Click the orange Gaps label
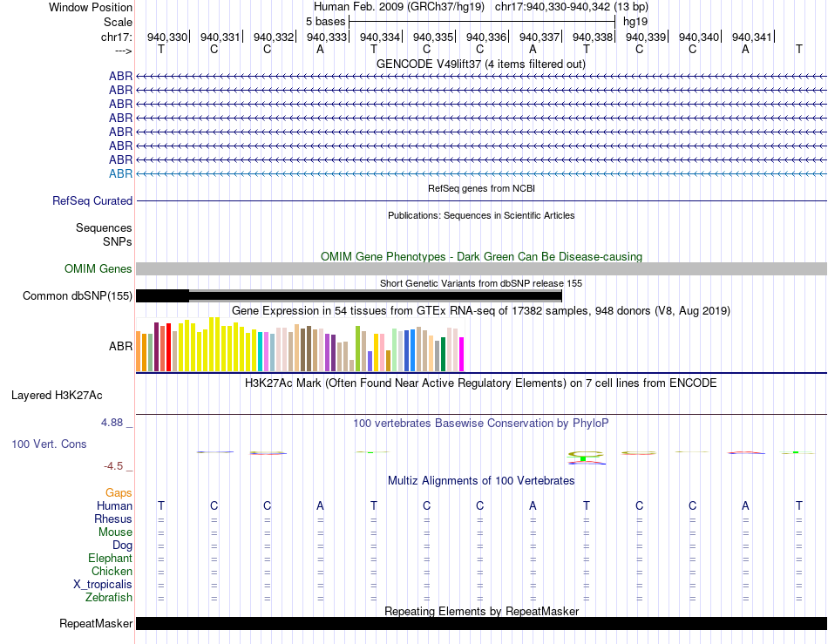Image resolution: width=828 pixels, height=644 pixels. click(119, 493)
